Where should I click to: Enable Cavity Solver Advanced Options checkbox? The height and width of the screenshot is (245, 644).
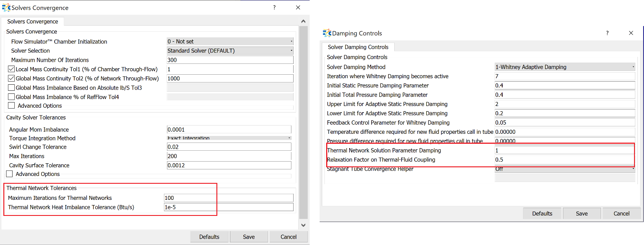[x=10, y=174]
